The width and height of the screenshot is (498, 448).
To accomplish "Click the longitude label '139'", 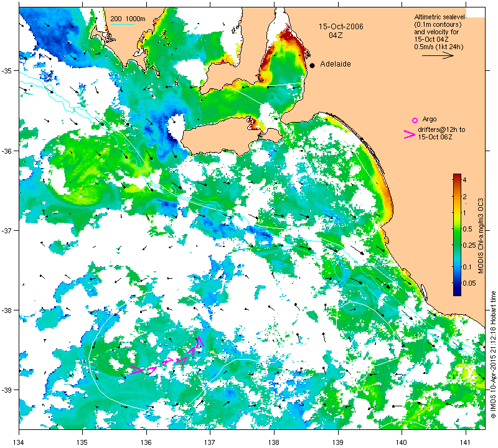I will click(338, 442).
